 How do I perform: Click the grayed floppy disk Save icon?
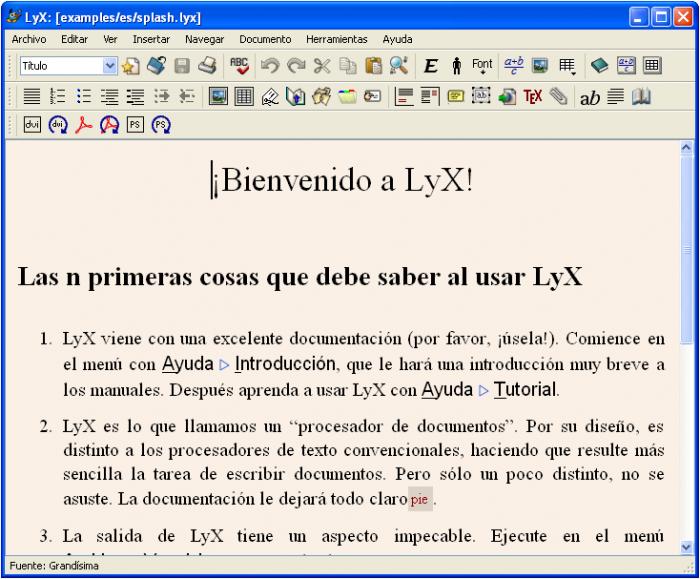pos(182,66)
